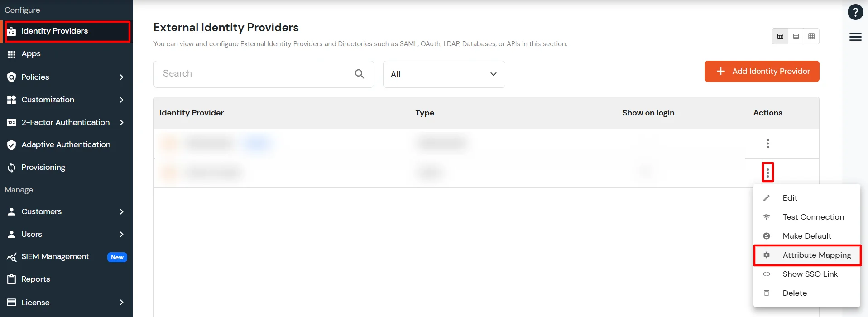Viewport: 868px width, 317px height.
Task: Open the Apps section icon
Action: [x=11, y=54]
